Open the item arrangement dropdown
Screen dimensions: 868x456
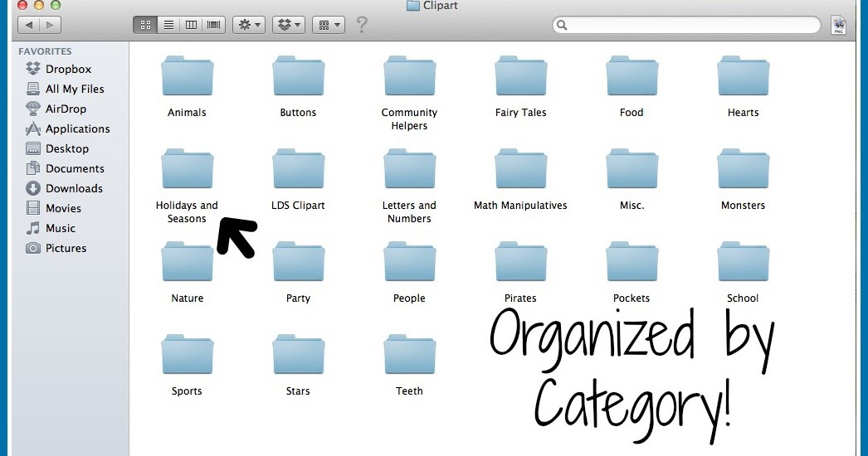coord(329,25)
